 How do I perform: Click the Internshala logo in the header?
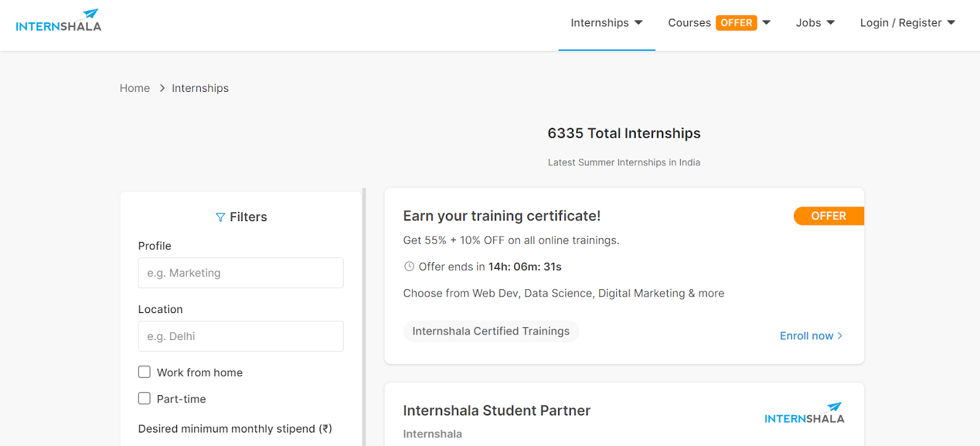tap(58, 20)
